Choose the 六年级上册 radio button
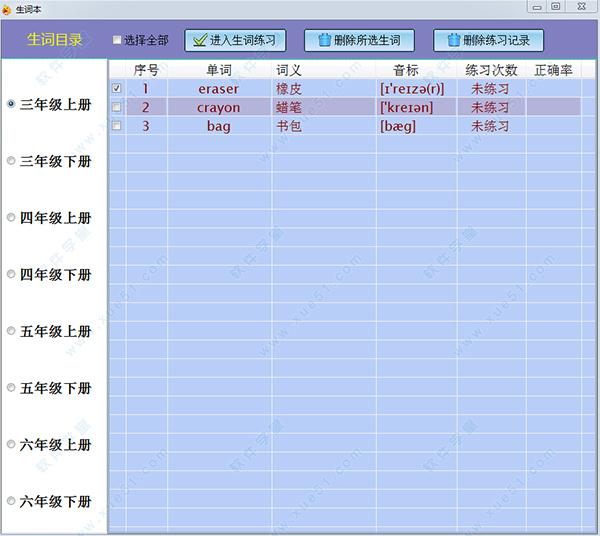 pyautogui.click(x=11, y=444)
